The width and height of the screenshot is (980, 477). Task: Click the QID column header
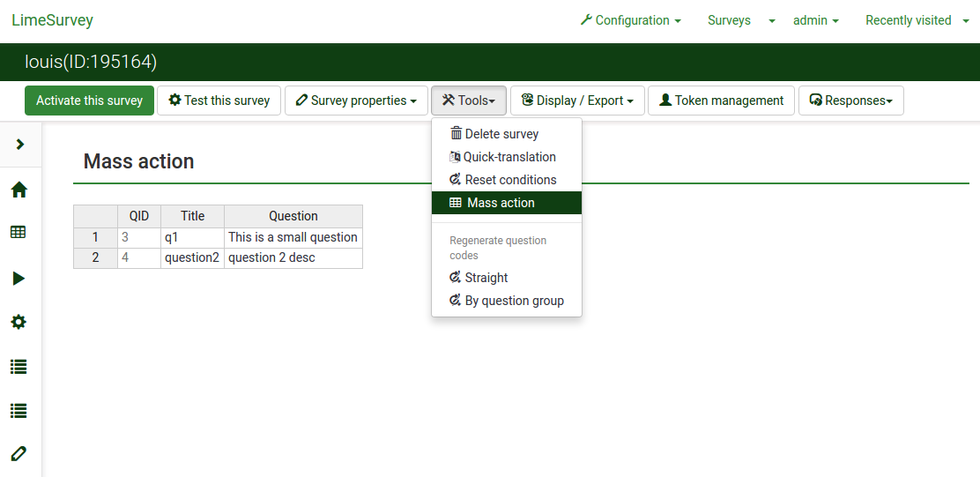[x=139, y=216]
